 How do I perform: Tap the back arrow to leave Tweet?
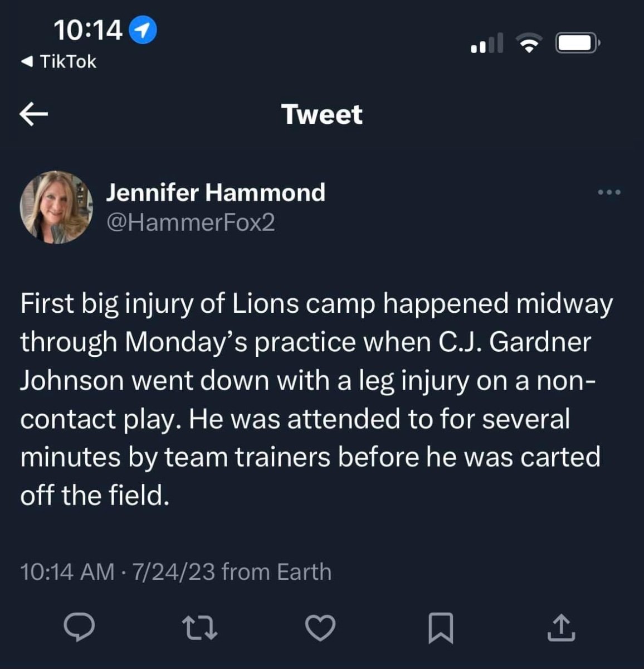click(33, 114)
